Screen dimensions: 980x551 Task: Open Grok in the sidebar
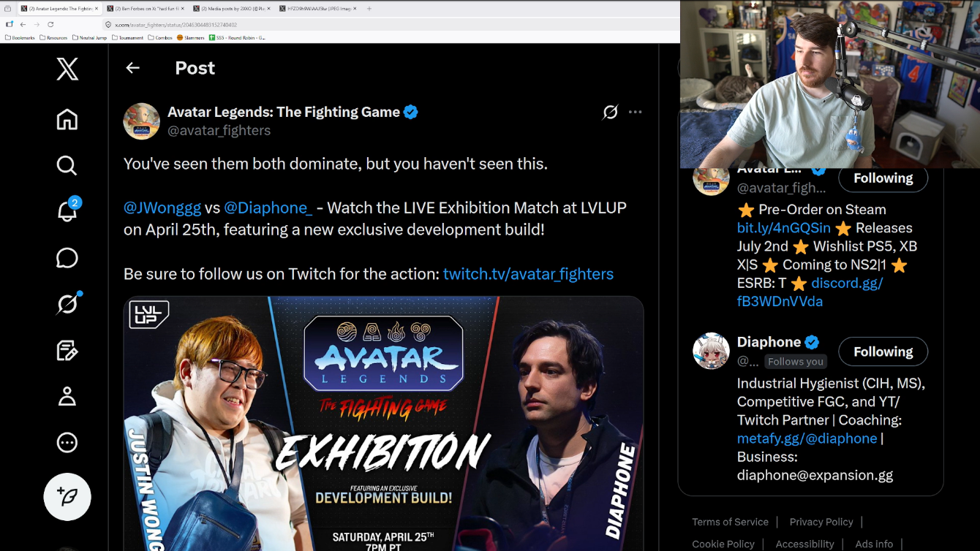67,303
